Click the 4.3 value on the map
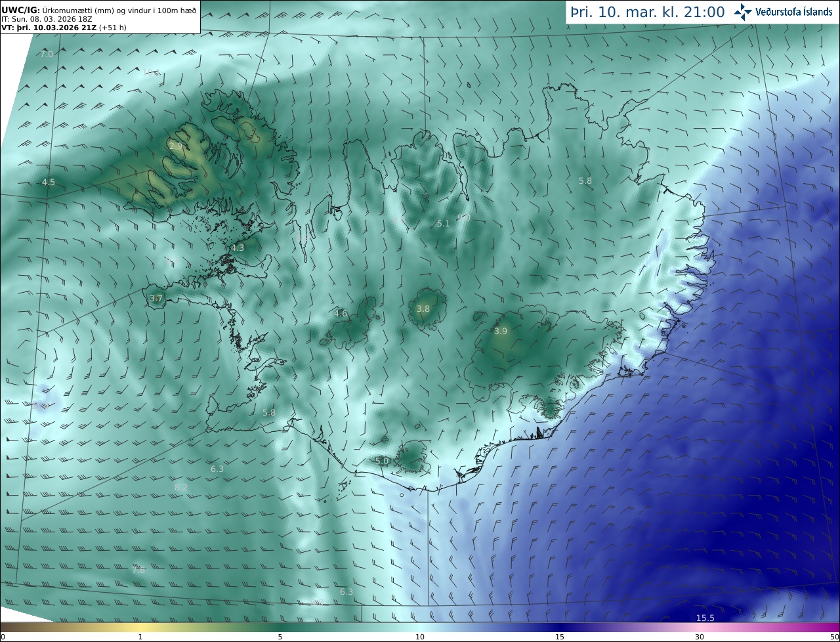840x642 pixels. pos(238,247)
